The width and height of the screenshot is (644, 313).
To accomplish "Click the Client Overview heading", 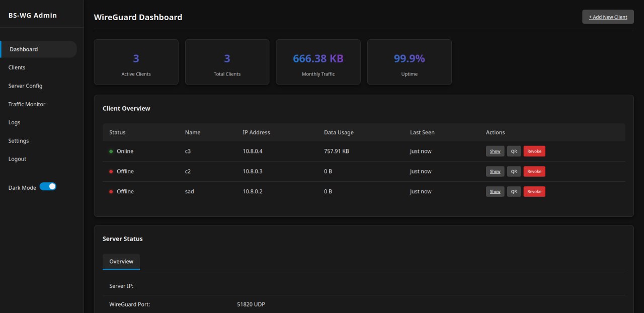I will (x=126, y=108).
